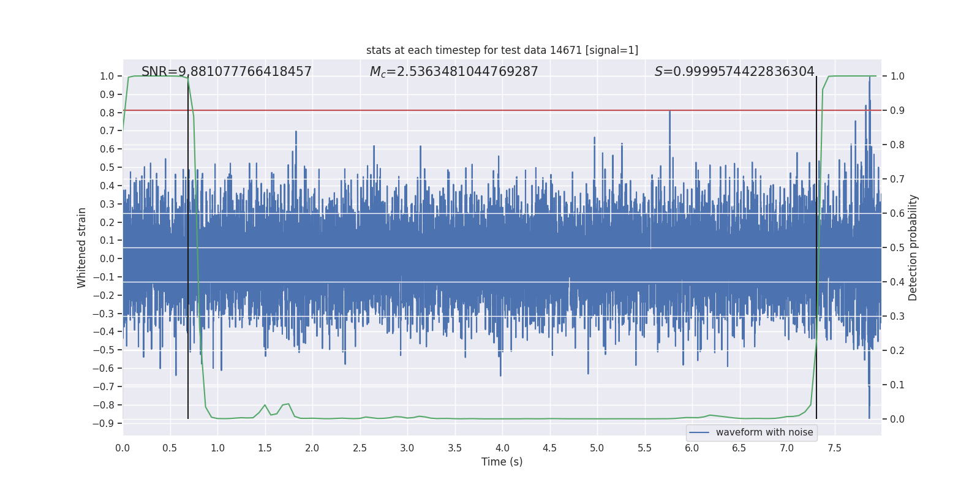Select the 'Whitened strain' y-axis label
Screen dimensions: 980x490
pos(81,247)
